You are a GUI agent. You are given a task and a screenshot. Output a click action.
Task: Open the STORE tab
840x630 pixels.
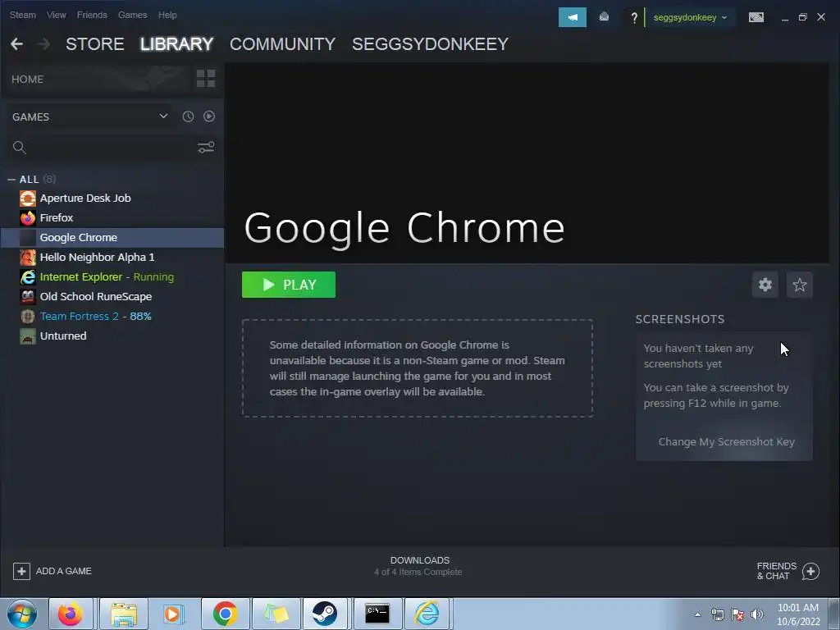pyautogui.click(x=95, y=44)
